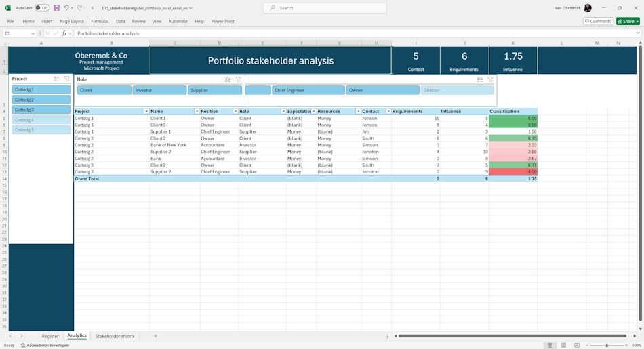Switch to Stakeholder matrix sheet tab
Viewport: 644px width, 349px height.
point(115,336)
